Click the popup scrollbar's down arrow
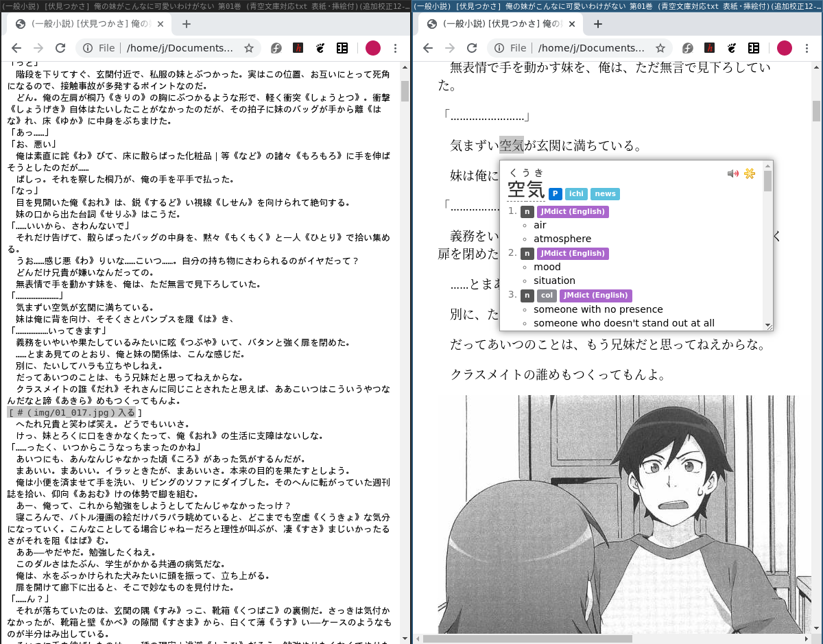The width and height of the screenshot is (823, 644). click(767, 326)
